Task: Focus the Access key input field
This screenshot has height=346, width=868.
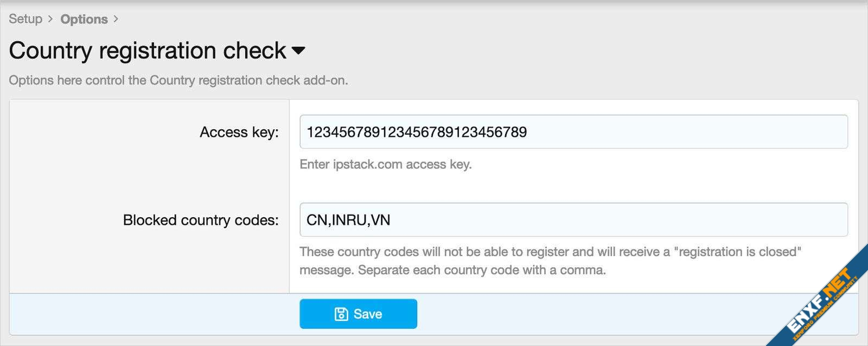Action: pyautogui.click(x=573, y=132)
